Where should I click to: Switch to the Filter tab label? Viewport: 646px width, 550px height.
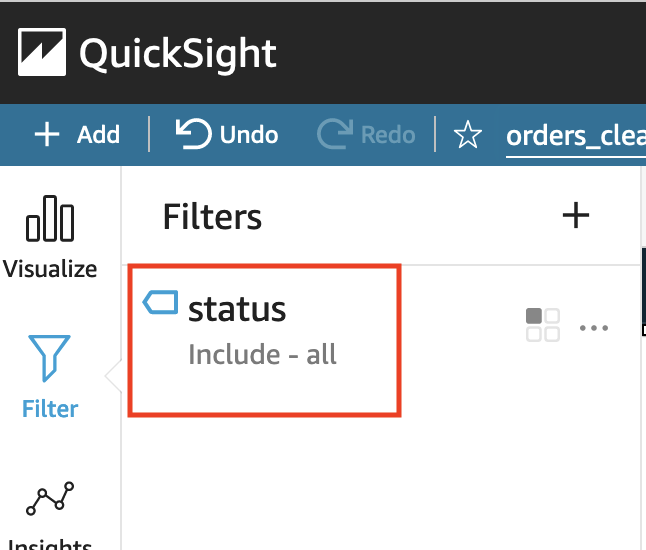point(50,409)
